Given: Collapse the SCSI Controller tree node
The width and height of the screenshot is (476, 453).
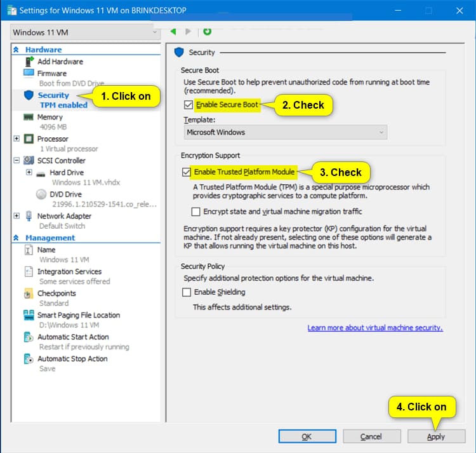Looking at the screenshot, I should point(17,161).
